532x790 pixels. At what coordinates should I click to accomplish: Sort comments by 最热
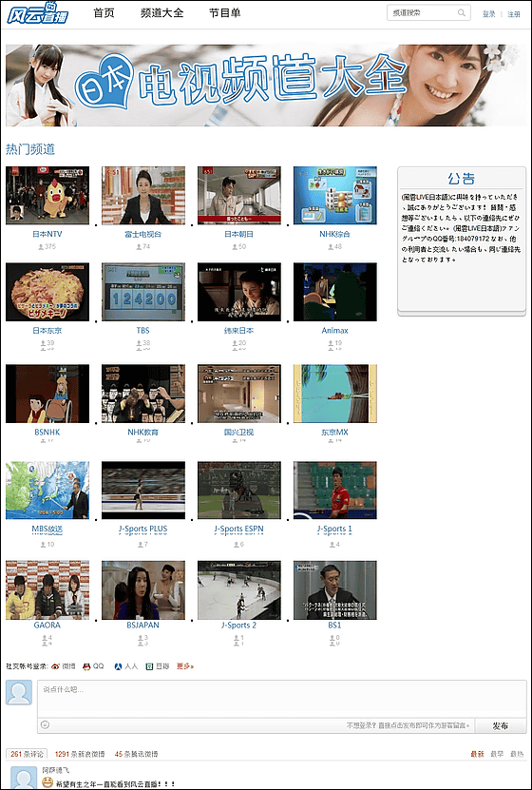pyautogui.click(x=517, y=754)
